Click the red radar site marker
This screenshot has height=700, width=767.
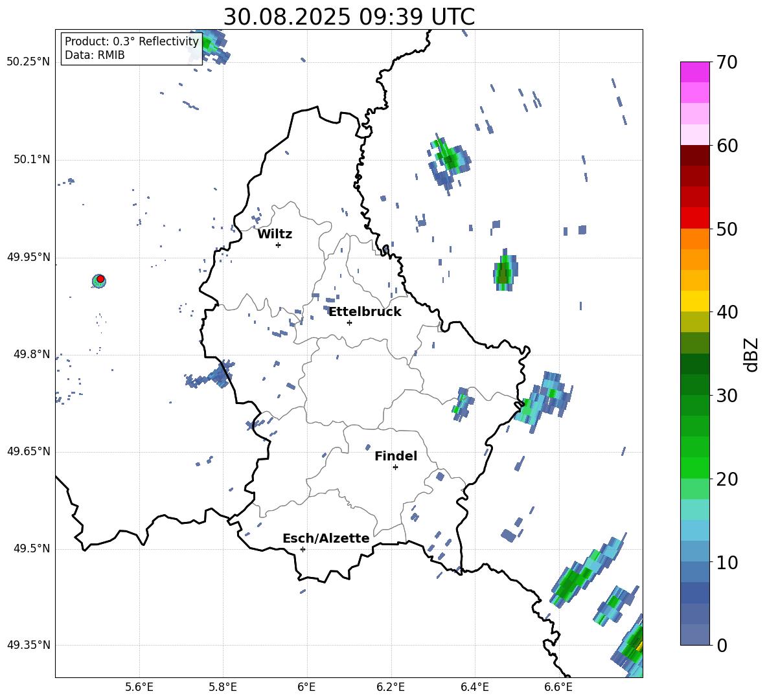coord(100,279)
